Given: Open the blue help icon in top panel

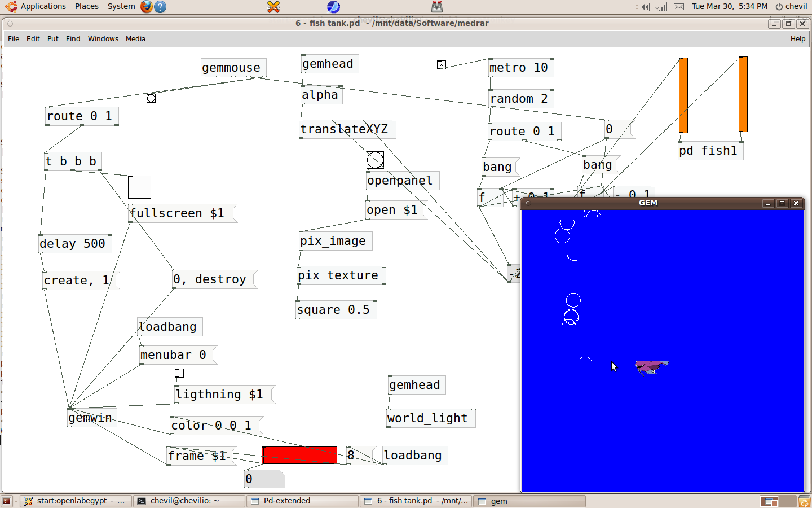Looking at the screenshot, I should (160, 7).
